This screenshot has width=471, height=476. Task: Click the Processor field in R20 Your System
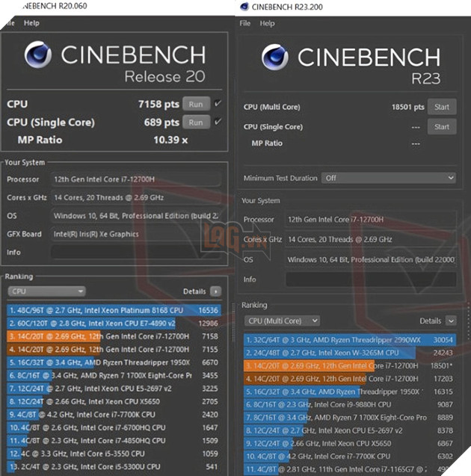[x=136, y=179]
